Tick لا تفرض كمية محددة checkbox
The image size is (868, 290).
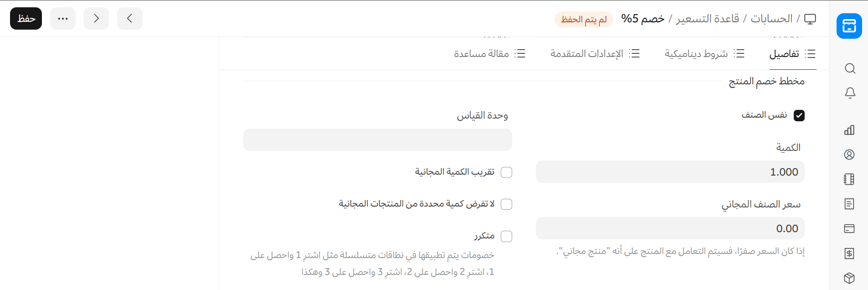click(x=506, y=204)
